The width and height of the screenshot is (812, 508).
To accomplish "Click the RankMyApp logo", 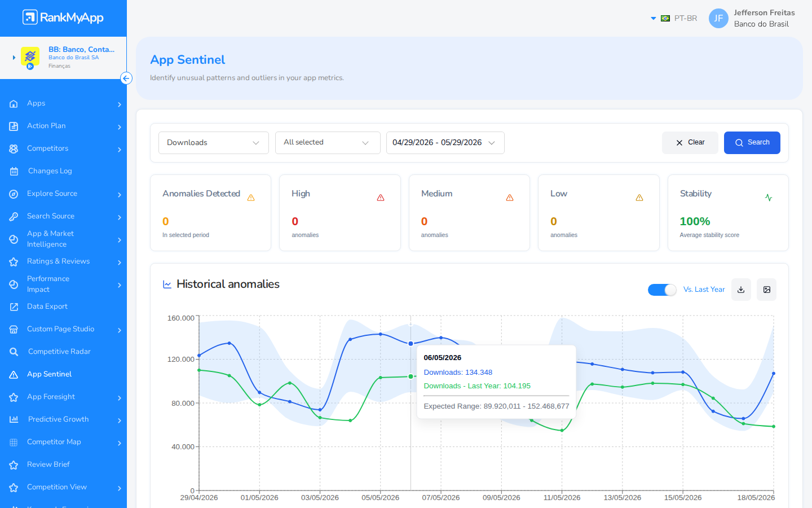I will (x=63, y=17).
